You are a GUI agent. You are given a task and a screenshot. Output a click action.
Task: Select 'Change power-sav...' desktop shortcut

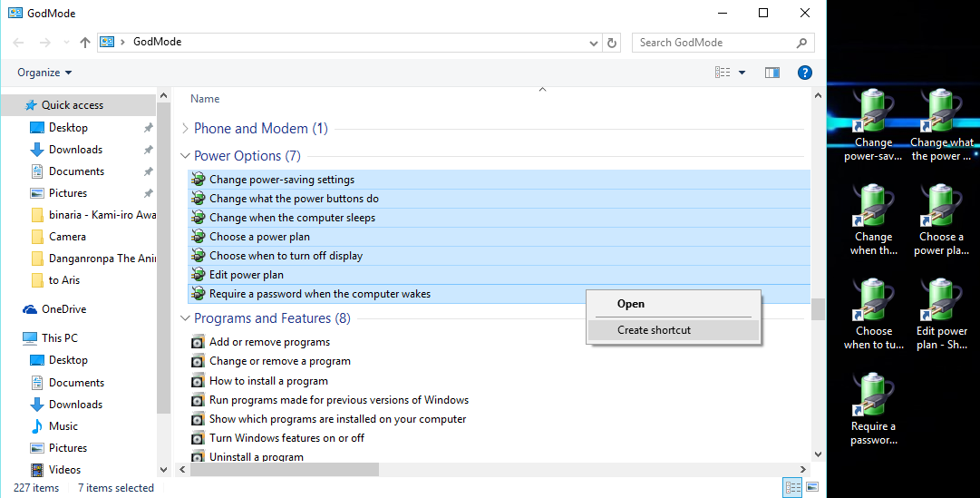coord(872,126)
